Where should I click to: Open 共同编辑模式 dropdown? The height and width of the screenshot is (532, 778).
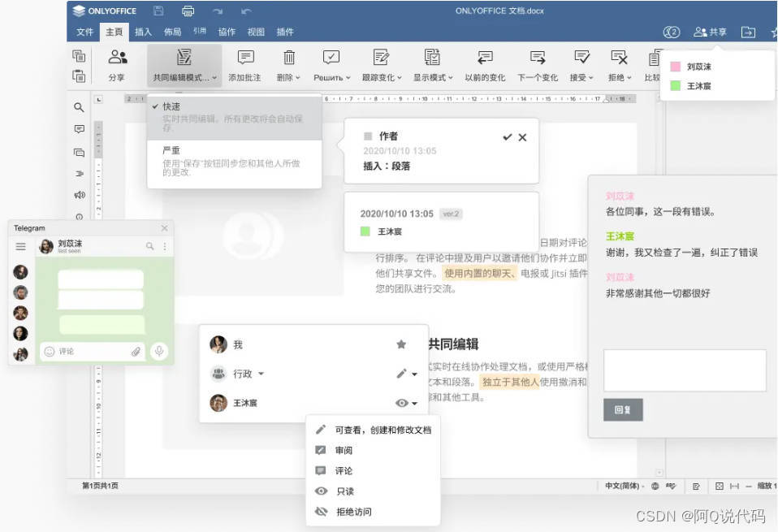184,65
